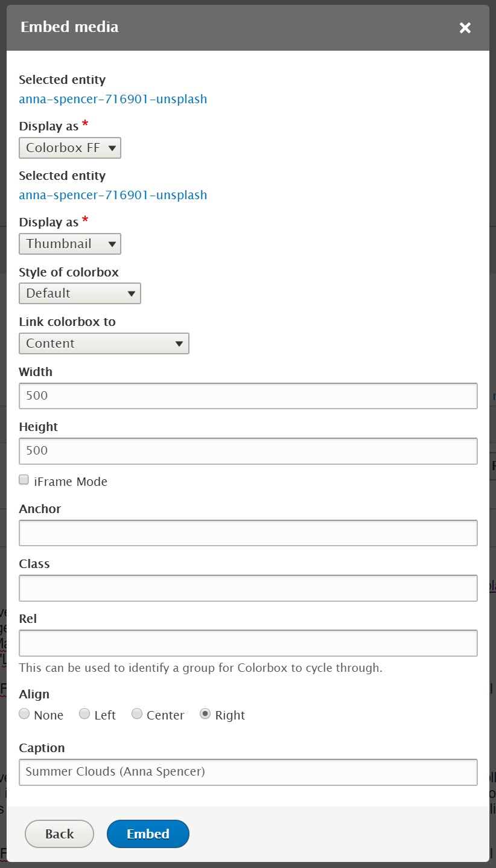The height and width of the screenshot is (868, 496).
Task: Click the Height input field
Action: pos(248,450)
